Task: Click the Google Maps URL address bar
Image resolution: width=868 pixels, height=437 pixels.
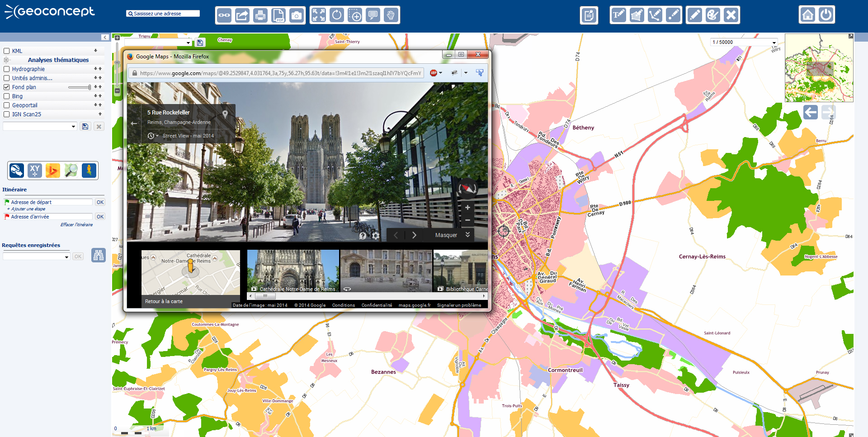Action: (x=277, y=73)
